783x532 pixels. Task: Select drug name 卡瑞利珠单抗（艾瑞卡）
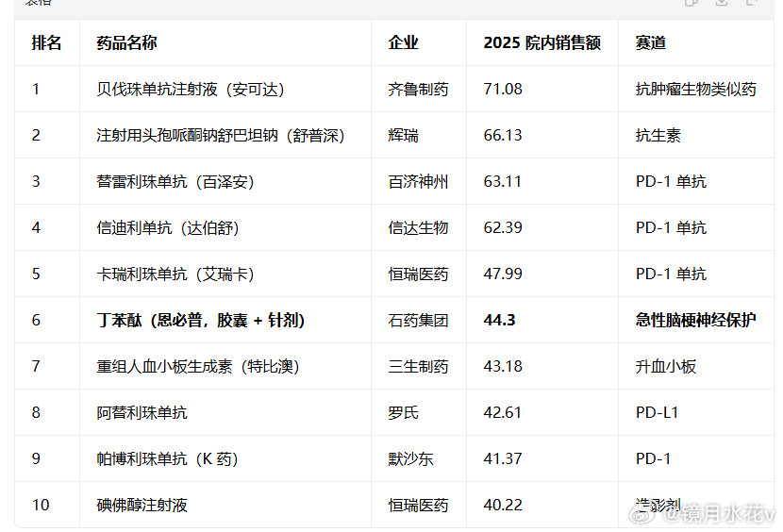(175, 274)
